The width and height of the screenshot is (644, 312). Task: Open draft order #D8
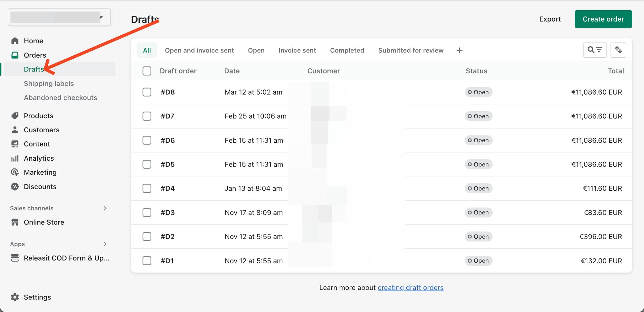point(168,92)
